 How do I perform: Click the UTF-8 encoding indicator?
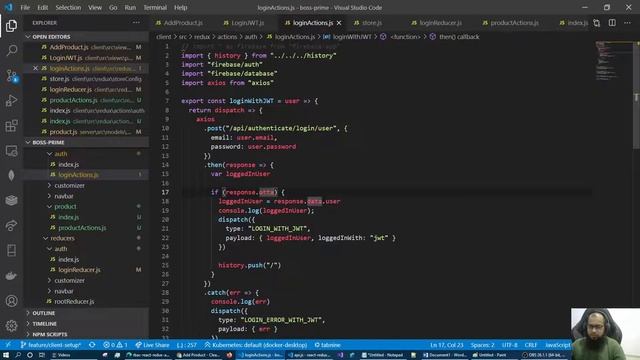coord(509,345)
